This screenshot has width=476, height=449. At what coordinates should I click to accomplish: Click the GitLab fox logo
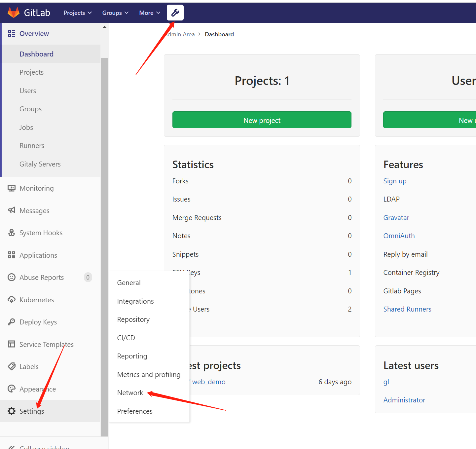click(x=14, y=13)
